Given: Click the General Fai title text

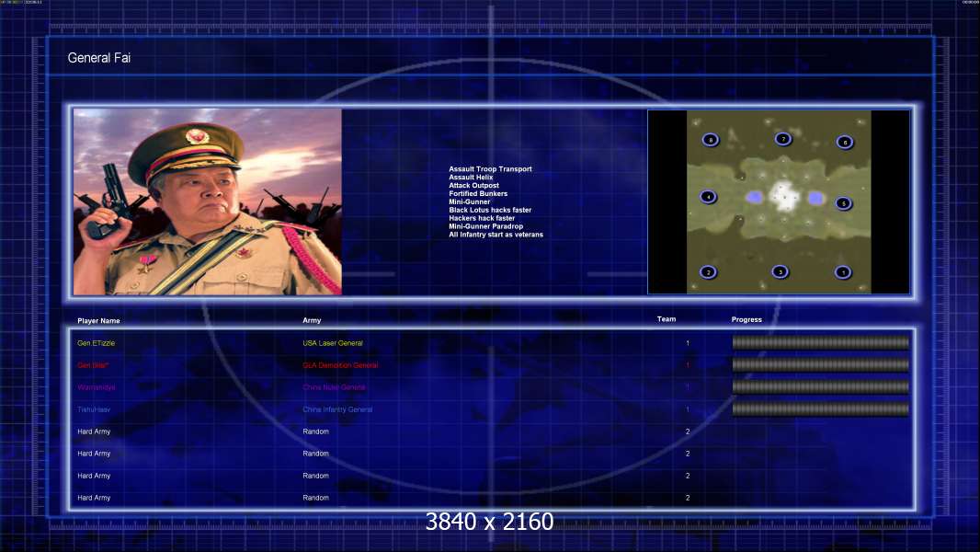Looking at the screenshot, I should tap(98, 58).
